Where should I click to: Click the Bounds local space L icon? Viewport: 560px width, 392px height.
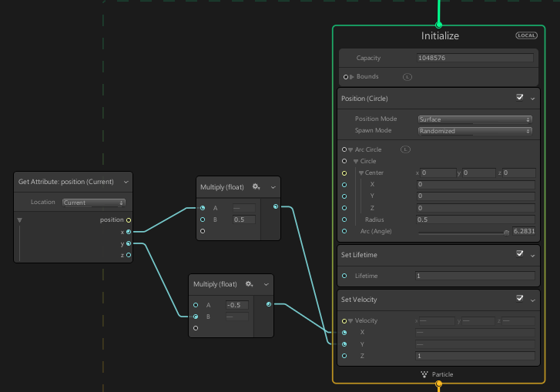[407, 77]
